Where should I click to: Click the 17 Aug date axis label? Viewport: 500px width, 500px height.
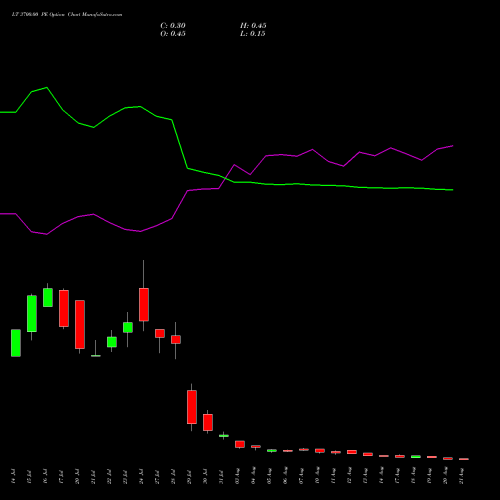coord(397,475)
